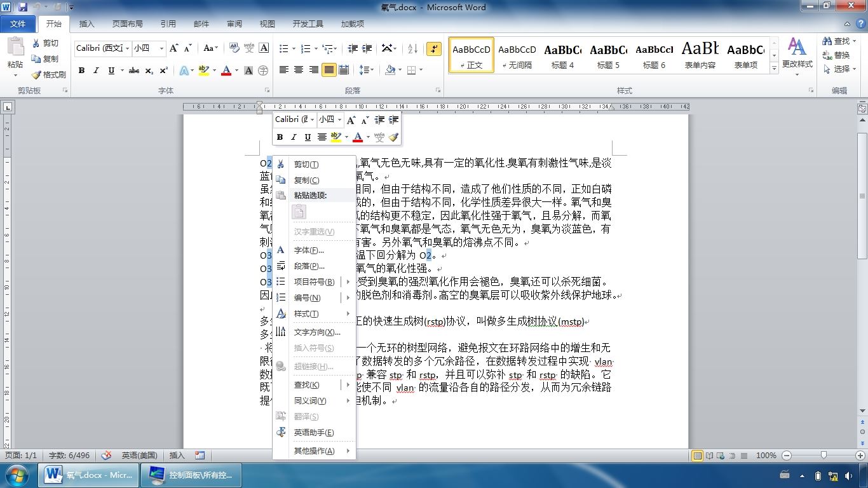Screen dimensions: 868x488
Task: Click the Save icon in Quick Access Toolbar
Action: [x=23, y=7]
